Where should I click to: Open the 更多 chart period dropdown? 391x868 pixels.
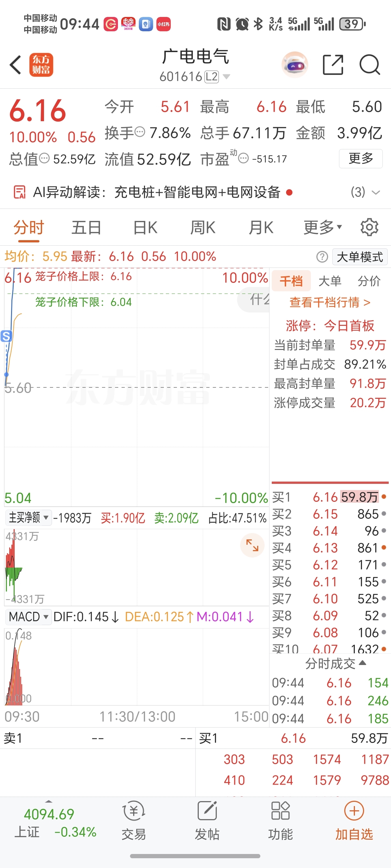323,227
